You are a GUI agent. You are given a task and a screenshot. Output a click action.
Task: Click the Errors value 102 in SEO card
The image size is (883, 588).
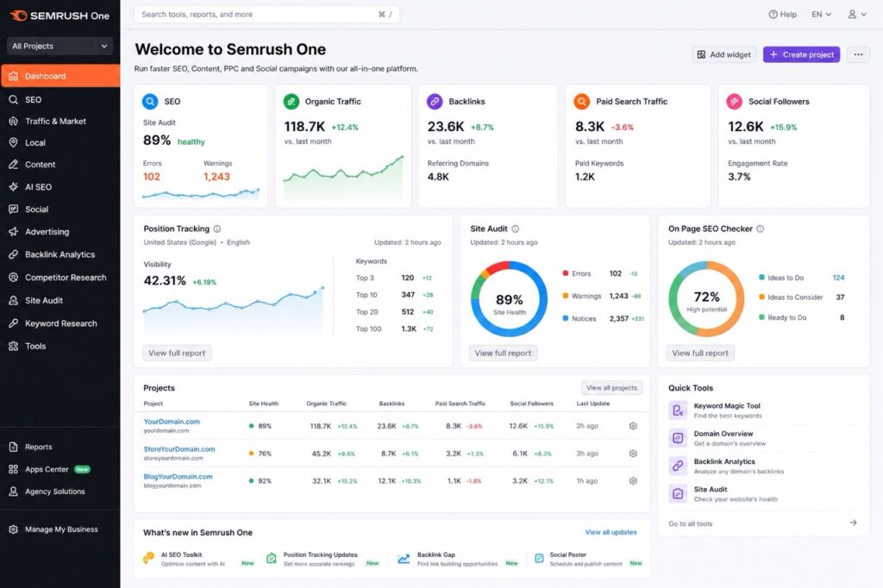152,177
